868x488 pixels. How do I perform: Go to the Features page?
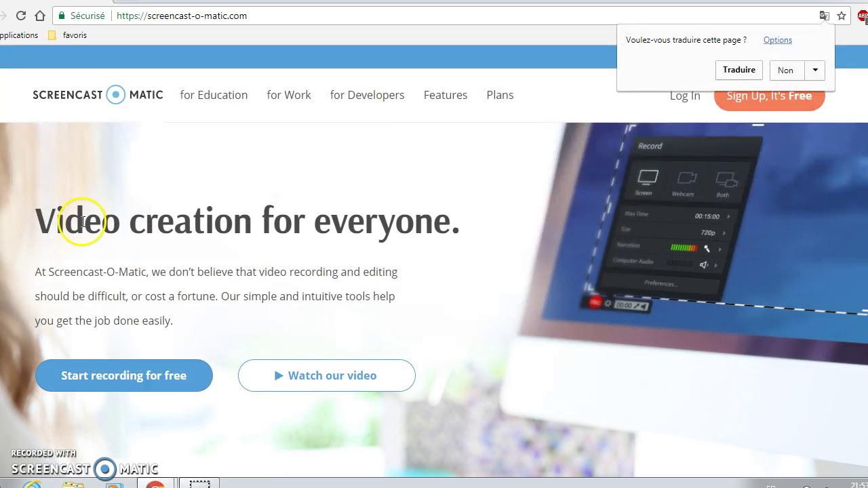446,95
